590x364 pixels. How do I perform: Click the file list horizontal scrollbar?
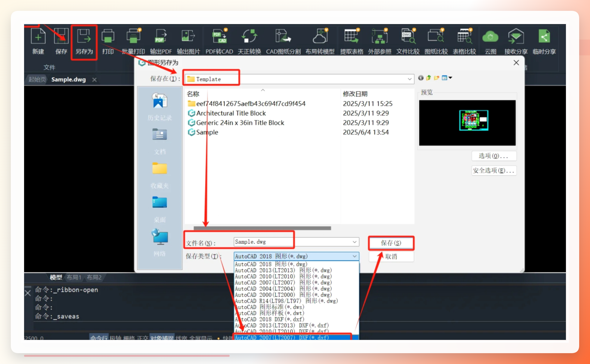point(262,228)
